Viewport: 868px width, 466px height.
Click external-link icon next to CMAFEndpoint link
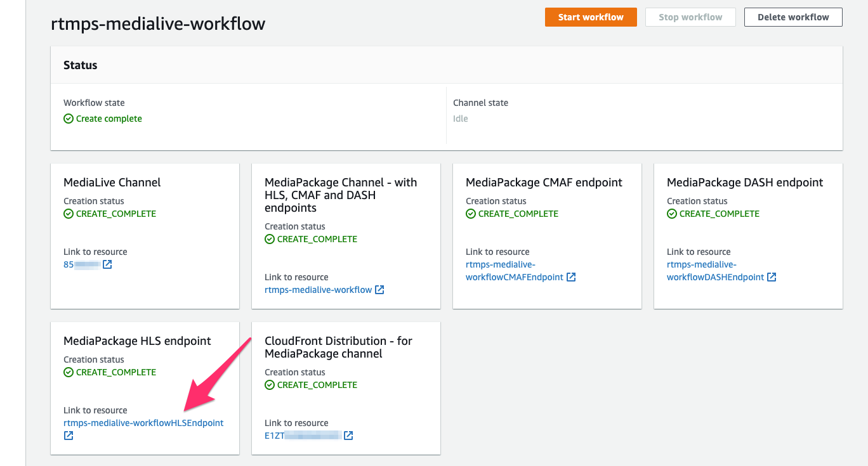[571, 277]
